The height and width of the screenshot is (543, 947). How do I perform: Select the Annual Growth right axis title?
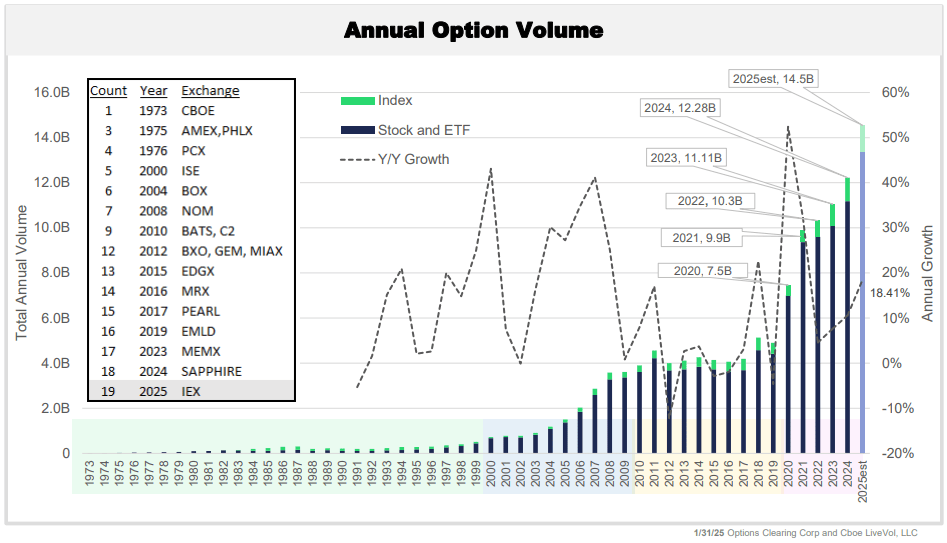pyautogui.click(x=927, y=273)
